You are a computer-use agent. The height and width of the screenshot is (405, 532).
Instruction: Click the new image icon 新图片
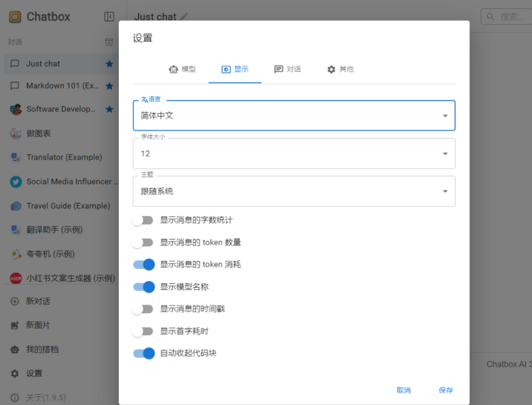(x=14, y=325)
